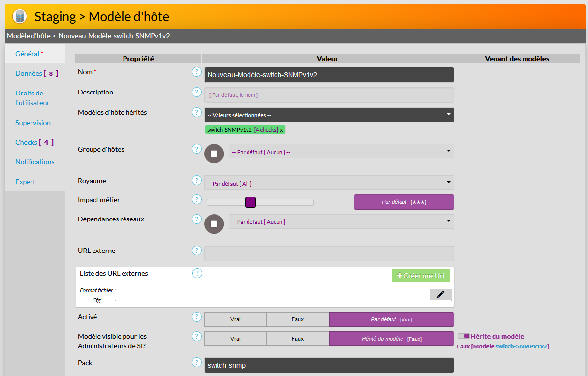Toggle the Groupe d'hôtes square checkbox button

(x=214, y=153)
